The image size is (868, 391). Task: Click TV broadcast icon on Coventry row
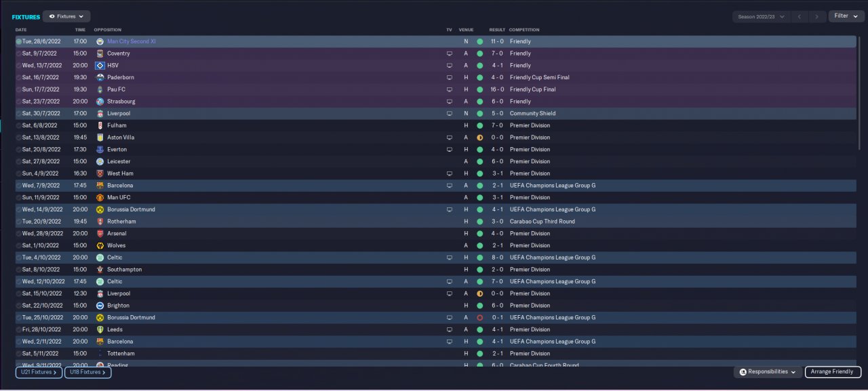(x=449, y=54)
